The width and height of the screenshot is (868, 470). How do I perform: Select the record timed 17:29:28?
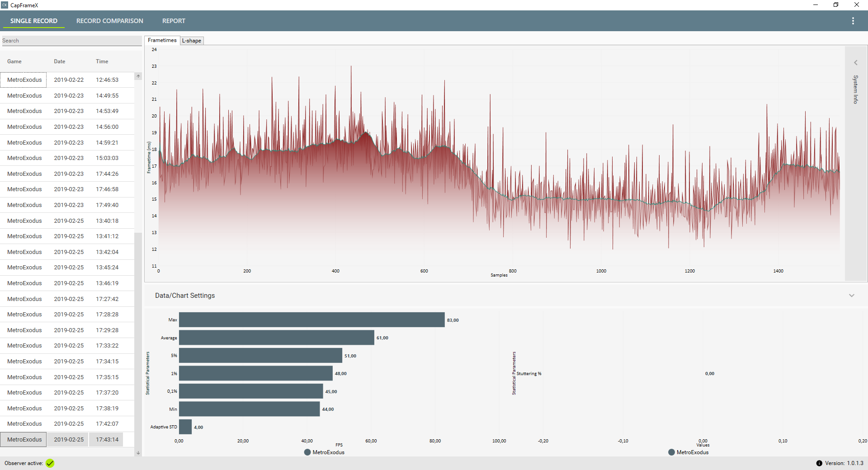[x=67, y=330]
